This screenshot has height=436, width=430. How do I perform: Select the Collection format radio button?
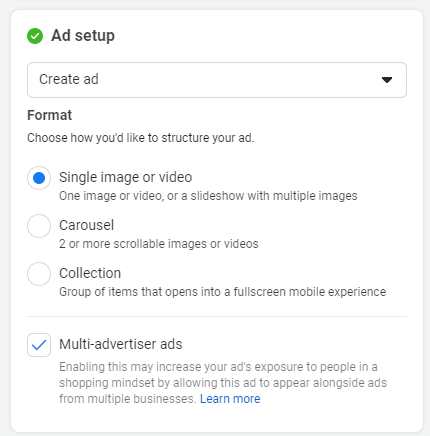[39, 274]
